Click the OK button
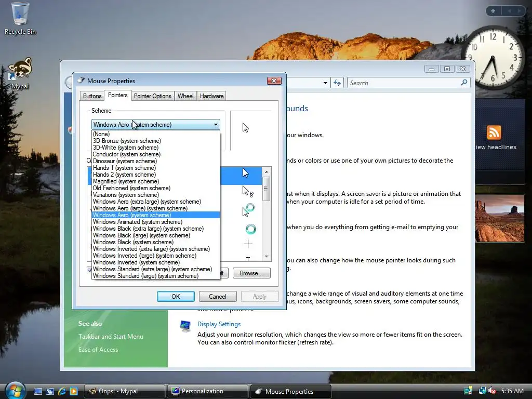Viewport: 532px width, 399px height. tap(176, 297)
